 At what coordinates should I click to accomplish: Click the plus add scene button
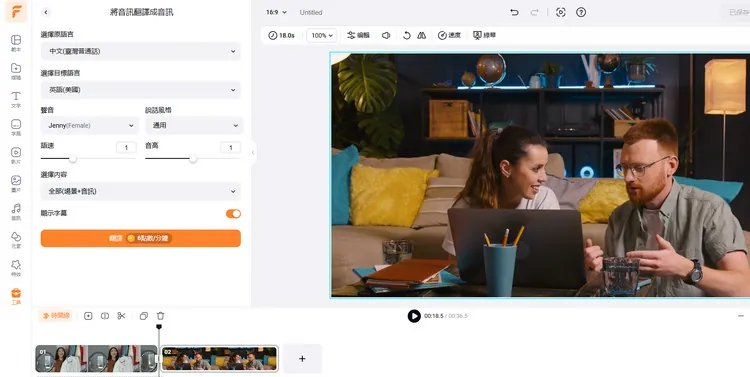click(x=302, y=358)
